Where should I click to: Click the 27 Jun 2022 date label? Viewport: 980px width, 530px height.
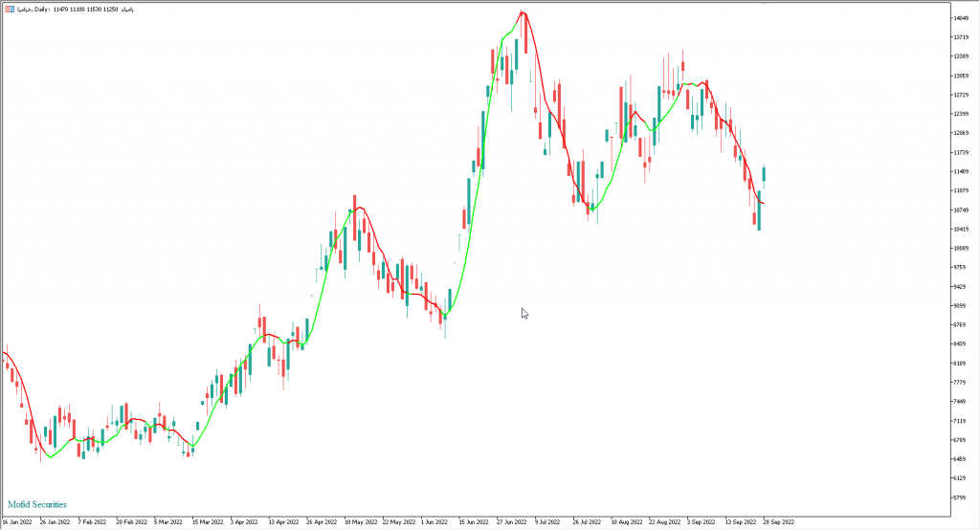click(x=512, y=522)
